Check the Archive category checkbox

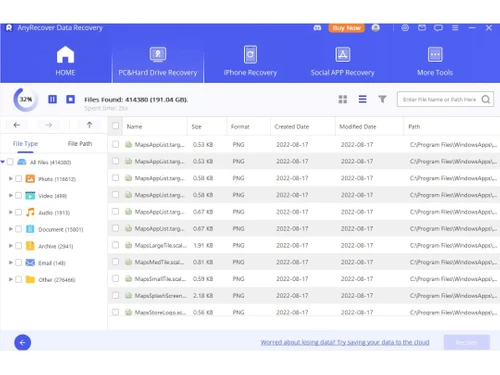(18, 246)
